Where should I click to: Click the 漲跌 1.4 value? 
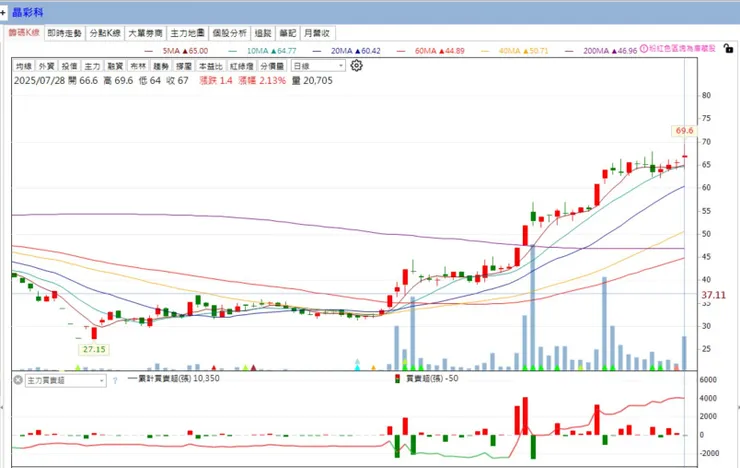click(216, 81)
